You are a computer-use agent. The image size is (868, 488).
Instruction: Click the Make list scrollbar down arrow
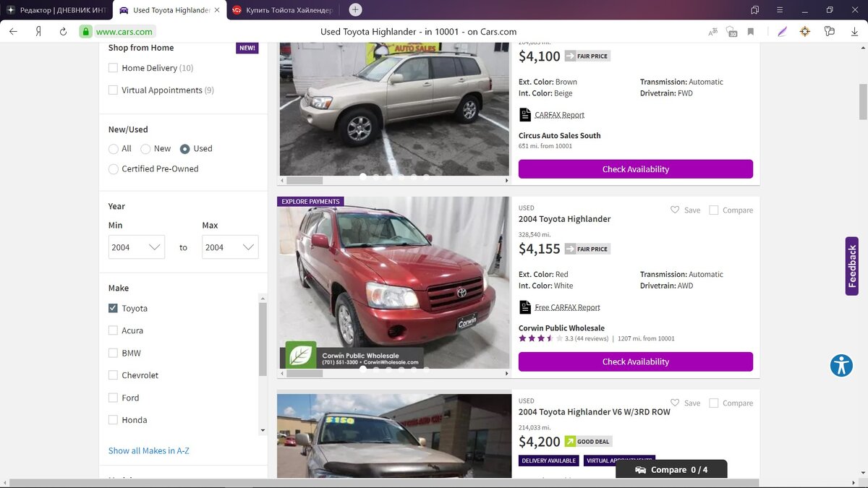click(263, 430)
